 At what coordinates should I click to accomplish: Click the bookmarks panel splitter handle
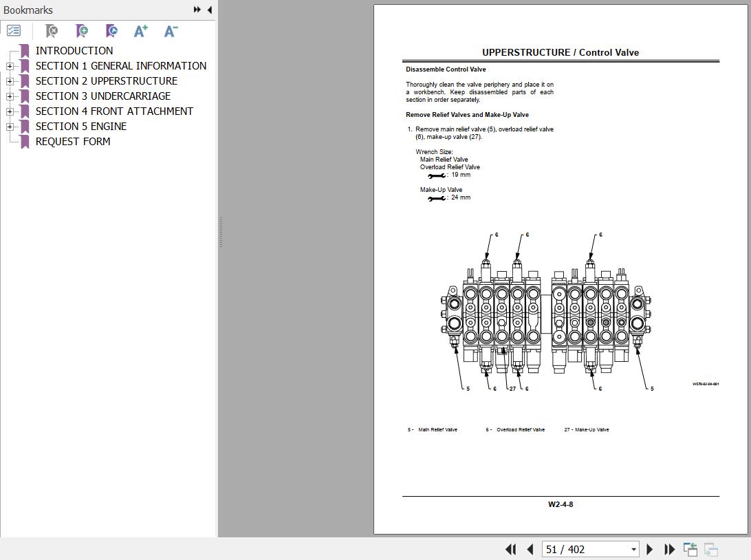click(221, 232)
